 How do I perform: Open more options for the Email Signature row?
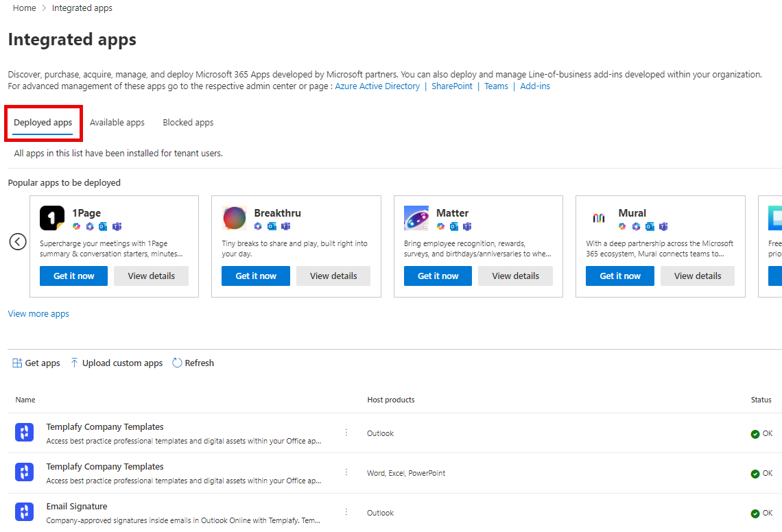coord(346,512)
